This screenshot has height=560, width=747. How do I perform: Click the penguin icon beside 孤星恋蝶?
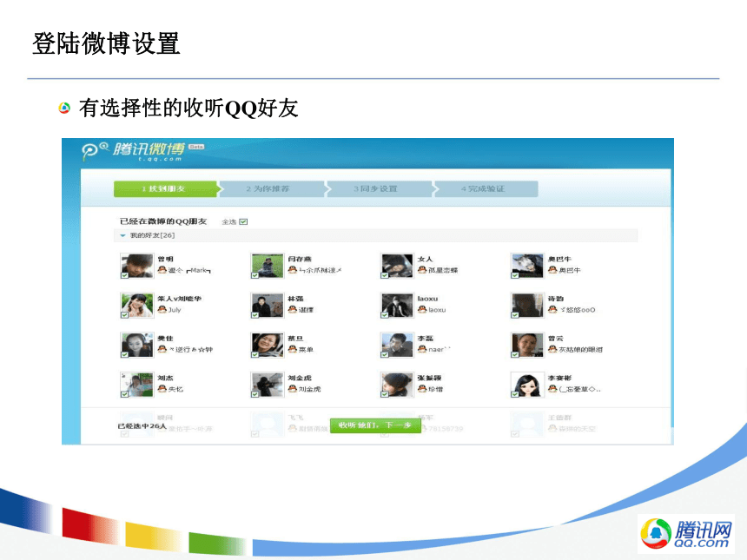click(422, 270)
